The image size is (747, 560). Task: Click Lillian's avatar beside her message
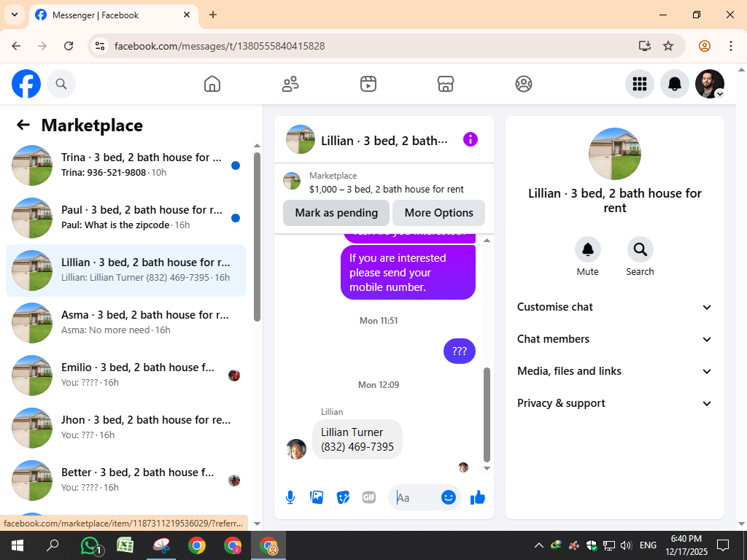tap(296, 449)
